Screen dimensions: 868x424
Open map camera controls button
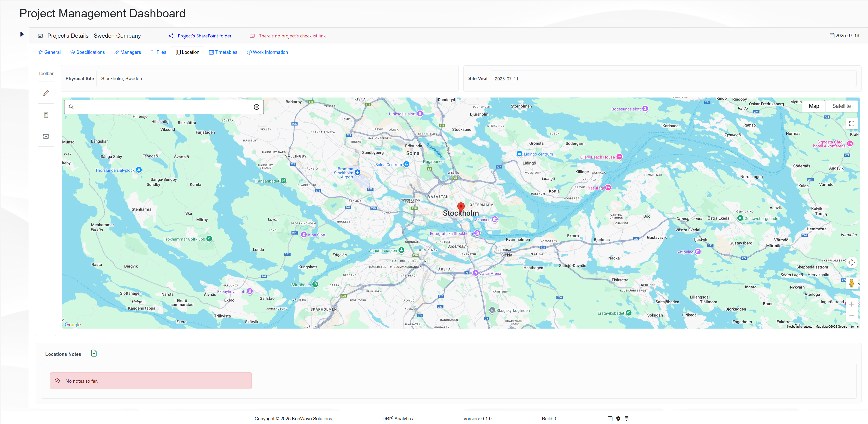[852, 262]
